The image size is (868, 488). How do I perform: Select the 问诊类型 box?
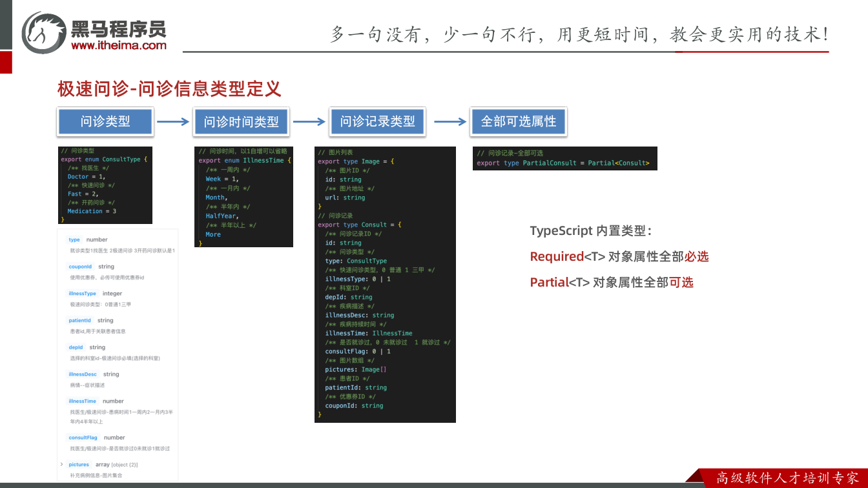pyautogui.click(x=105, y=121)
